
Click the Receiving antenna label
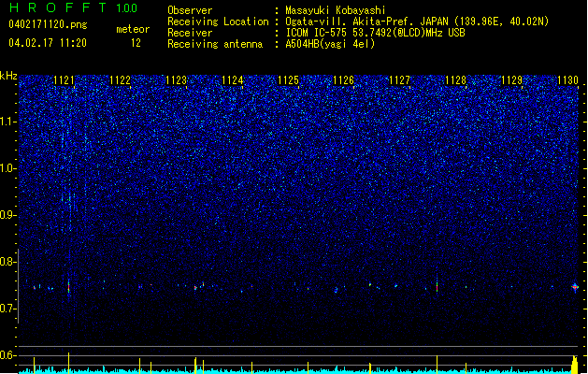[x=215, y=44]
